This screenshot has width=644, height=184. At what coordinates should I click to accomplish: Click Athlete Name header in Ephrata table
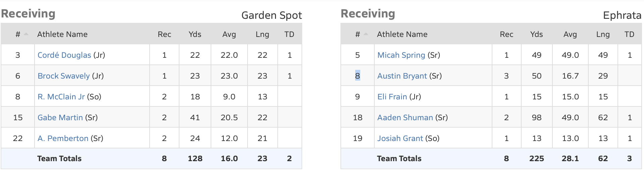point(402,34)
